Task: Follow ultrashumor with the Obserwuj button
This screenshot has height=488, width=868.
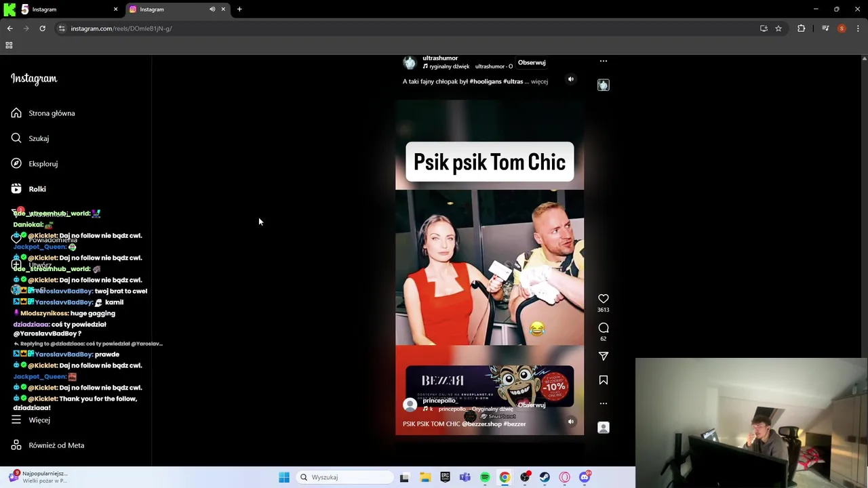Action: point(532,62)
